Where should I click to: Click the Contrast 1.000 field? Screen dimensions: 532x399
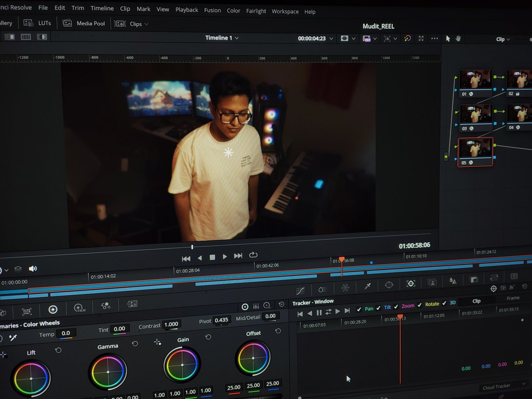click(x=171, y=325)
